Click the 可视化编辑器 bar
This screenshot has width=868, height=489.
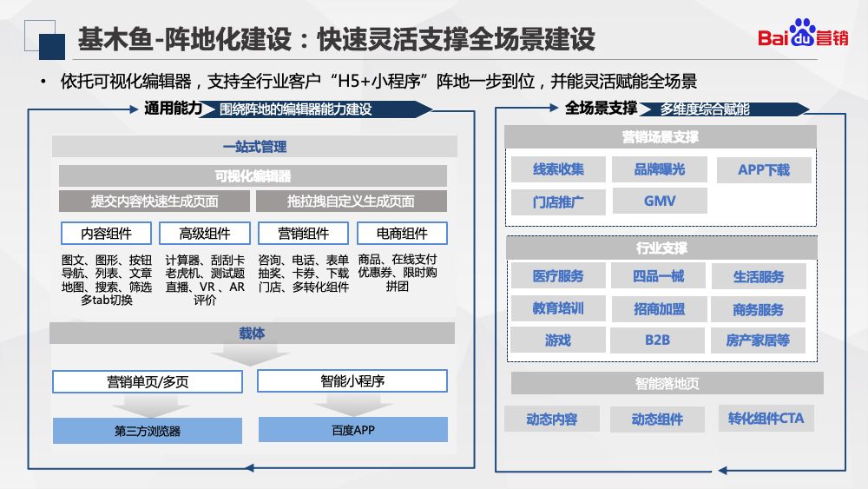(253, 176)
